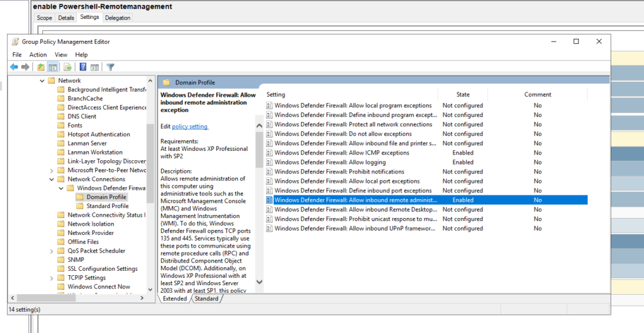
Task: Sort by the State column header
Action: pyautogui.click(x=463, y=94)
